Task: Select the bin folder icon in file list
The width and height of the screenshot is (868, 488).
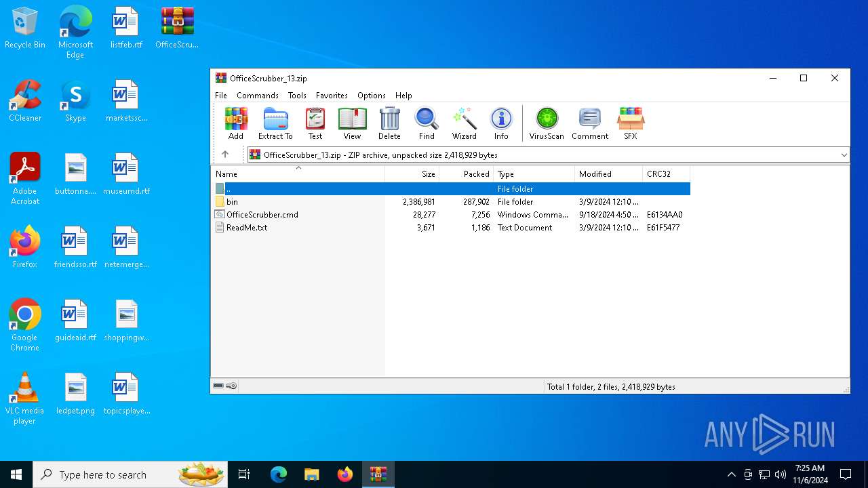Action: tap(220, 201)
